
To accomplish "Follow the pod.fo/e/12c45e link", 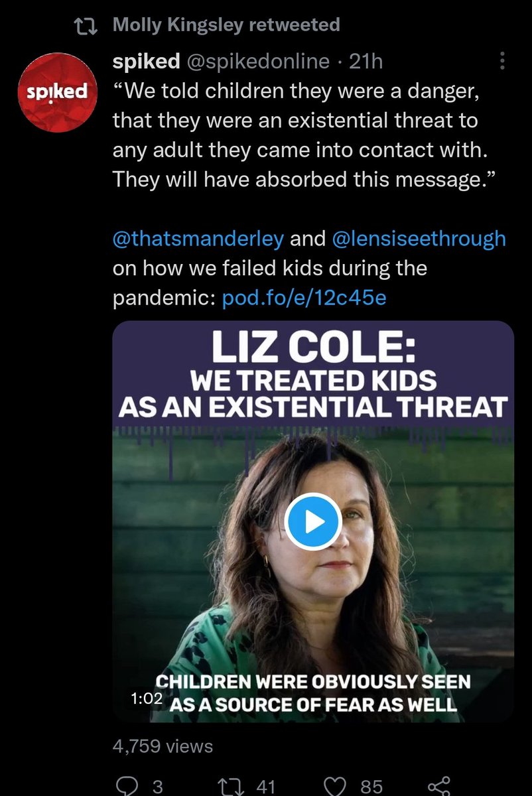I will [x=304, y=298].
